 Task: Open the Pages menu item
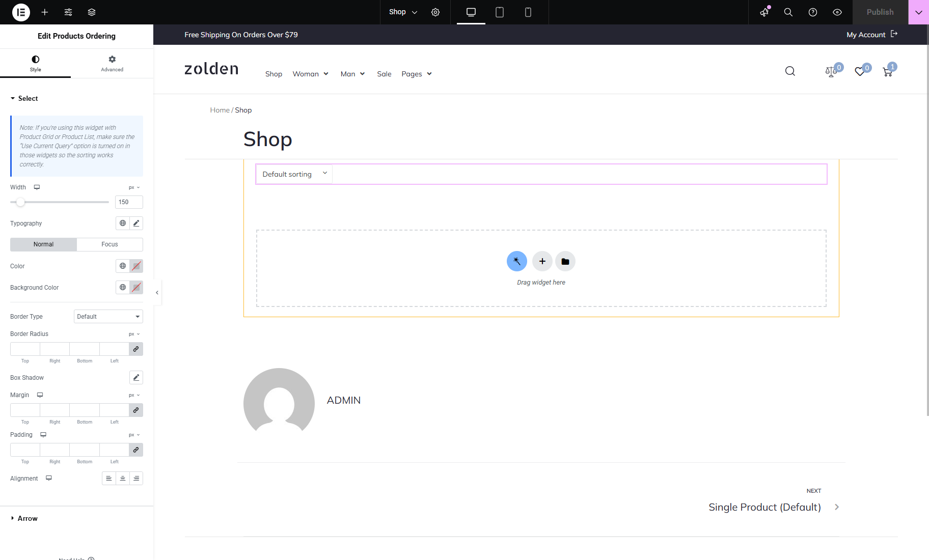coord(417,74)
